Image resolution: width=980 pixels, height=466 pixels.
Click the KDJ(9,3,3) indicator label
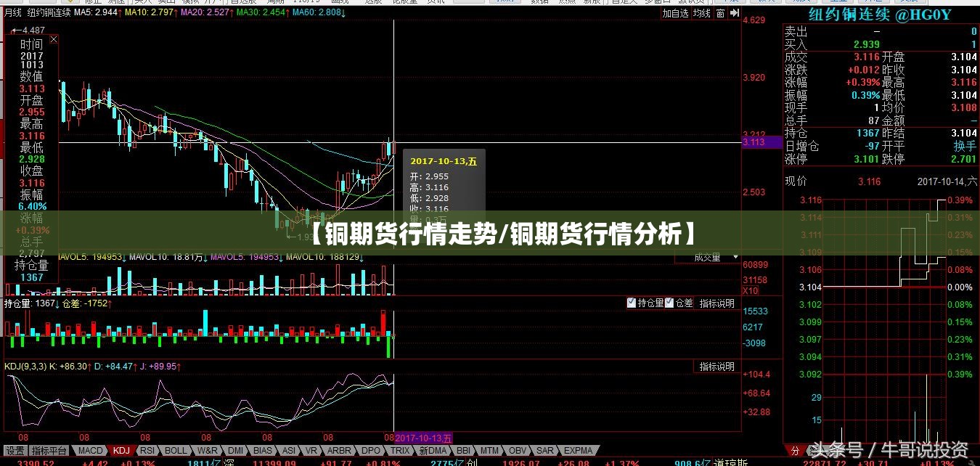[x=25, y=367]
